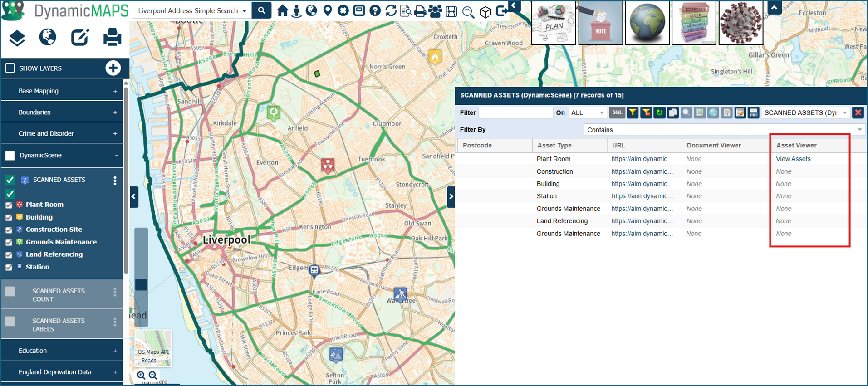Click the search magnifier button beside address search
Viewport: 868px width, 386px height.
click(x=261, y=10)
